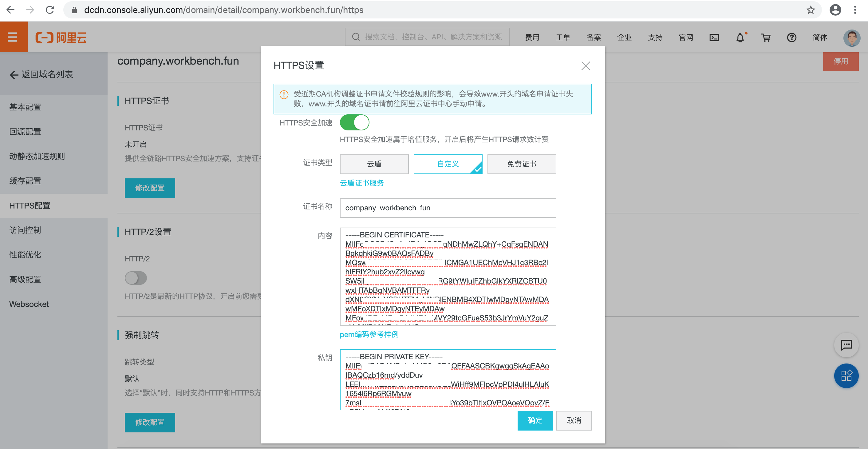Click the 证书名称 input field
Image resolution: width=868 pixels, height=449 pixels.
tap(448, 208)
